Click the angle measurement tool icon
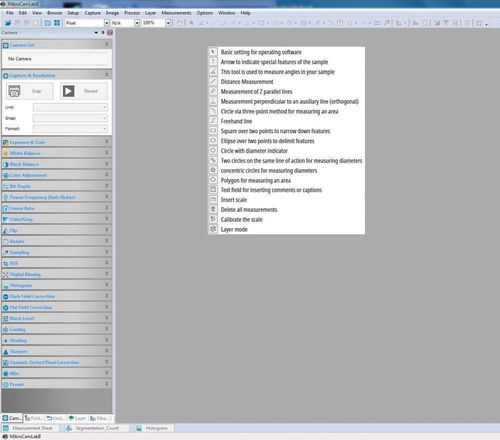The width and height of the screenshot is (500, 440). pyautogui.click(x=213, y=71)
